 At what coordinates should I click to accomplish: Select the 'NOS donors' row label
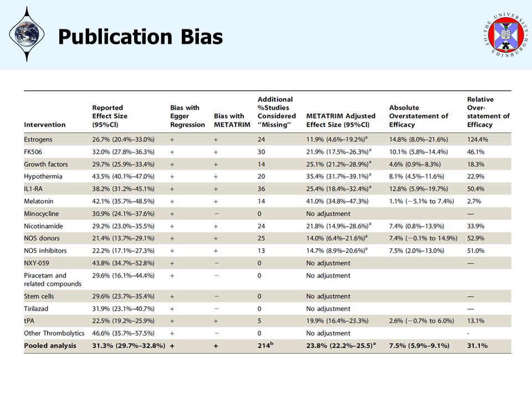pyautogui.click(x=42, y=238)
